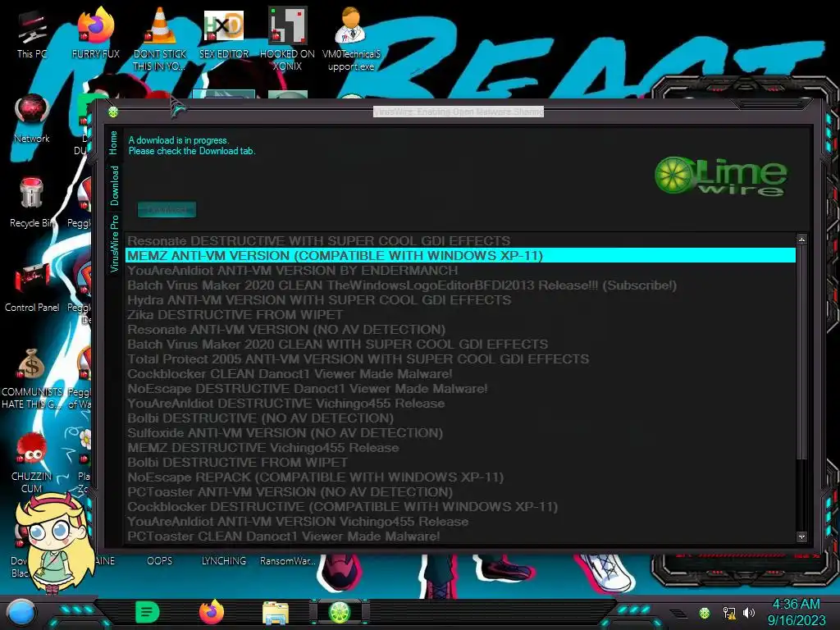Select the red Chuzzle desktop icon
Viewport: 840px width, 630px height.
click(32, 463)
